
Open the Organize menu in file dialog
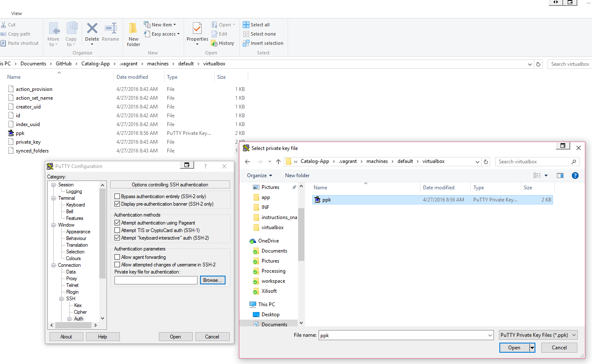click(x=260, y=176)
